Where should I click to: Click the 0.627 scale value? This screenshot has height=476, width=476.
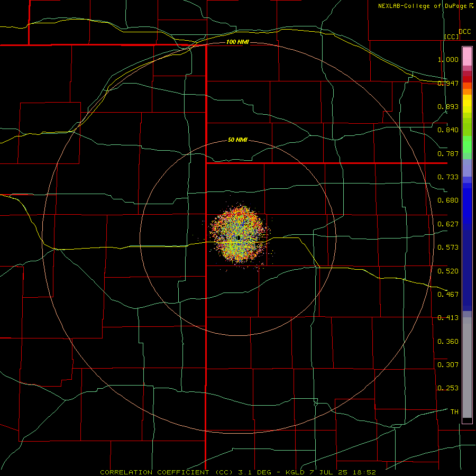tap(448, 224)
